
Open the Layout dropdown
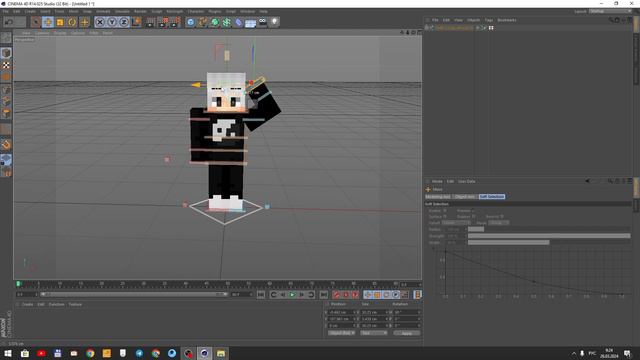coord(611,11)
